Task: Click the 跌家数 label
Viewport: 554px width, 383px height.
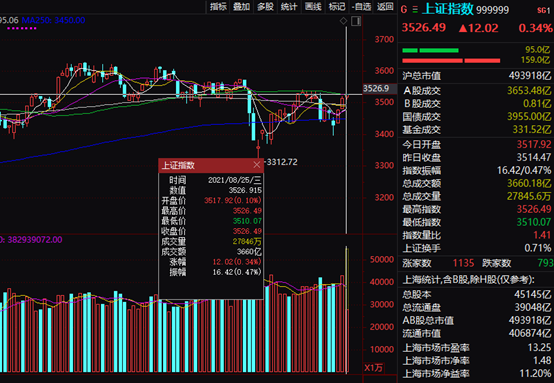Action: [x=496, y=263]
